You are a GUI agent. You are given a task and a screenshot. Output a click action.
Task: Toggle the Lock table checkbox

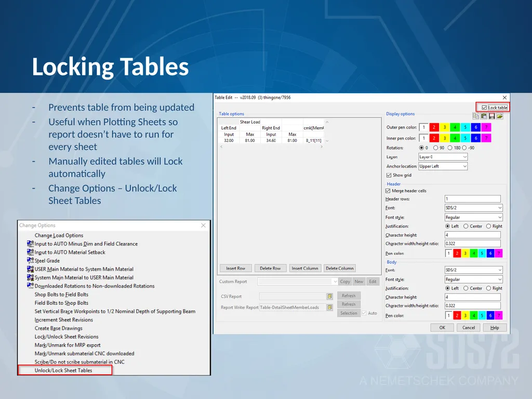point(484,108)
